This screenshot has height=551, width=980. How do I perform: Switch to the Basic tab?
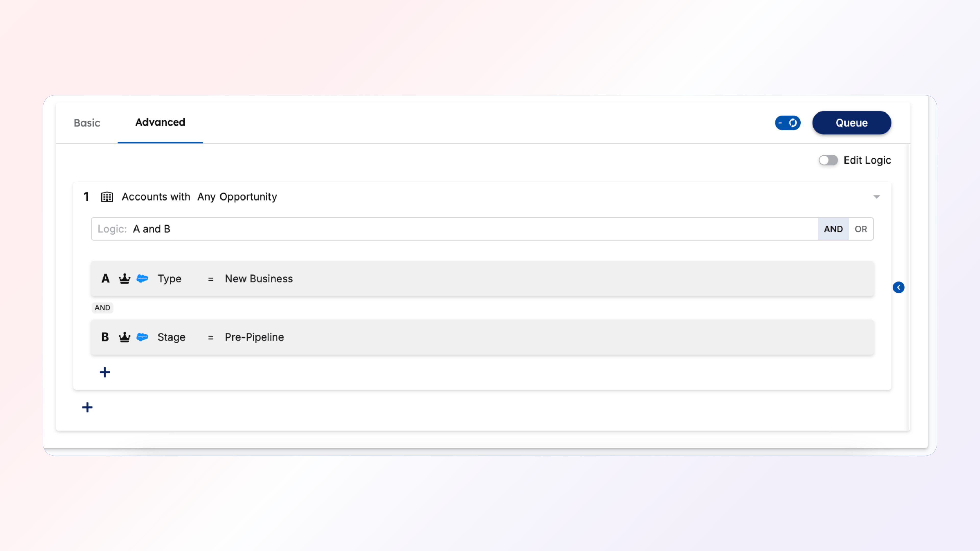[x=87, y=123]
